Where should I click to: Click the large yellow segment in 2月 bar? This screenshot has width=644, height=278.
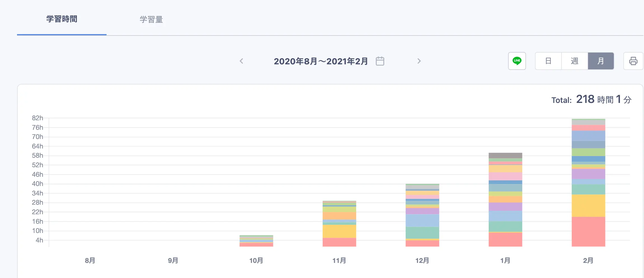click(588, 206)
